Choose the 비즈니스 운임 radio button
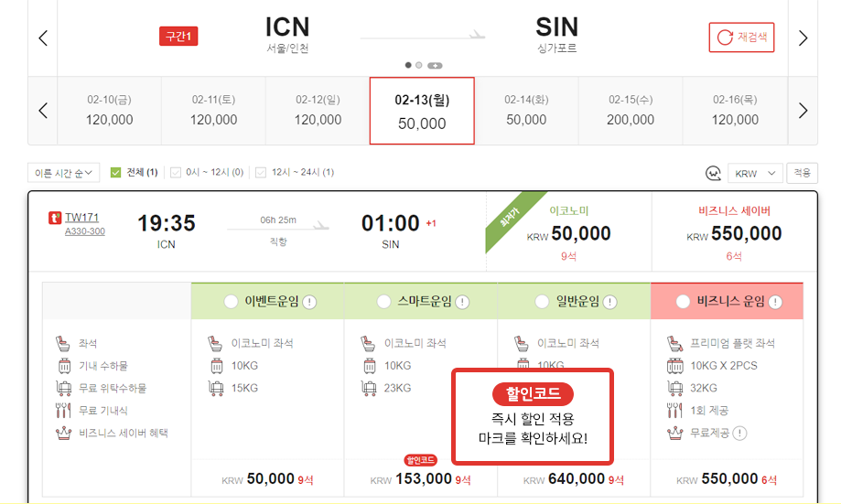841x504 pixels. [x=683, y=302]
